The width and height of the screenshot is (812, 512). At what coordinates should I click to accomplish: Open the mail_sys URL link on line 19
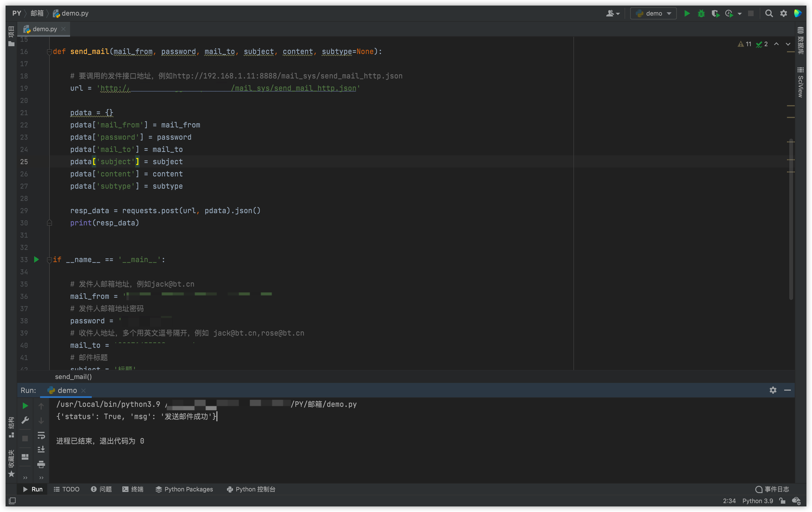click(228, 88)
